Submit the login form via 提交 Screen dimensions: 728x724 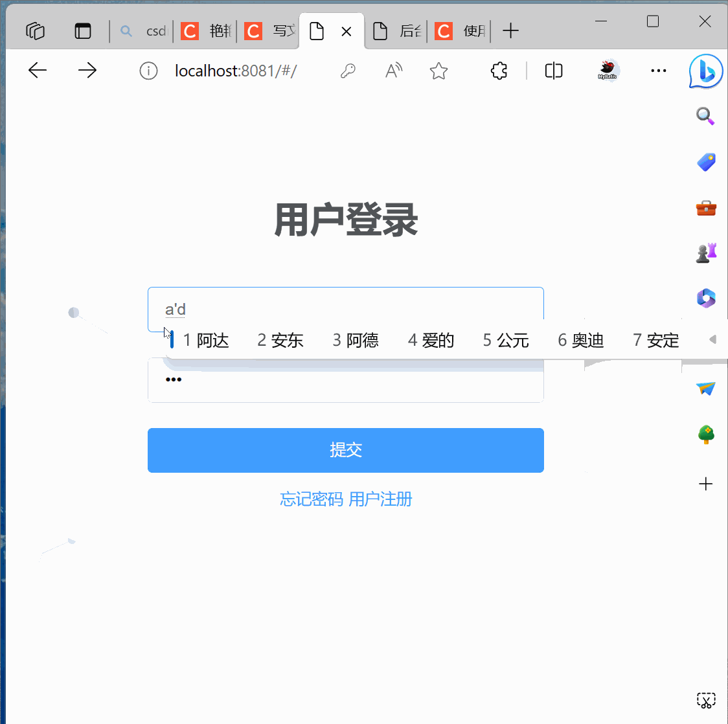(345, 450)
